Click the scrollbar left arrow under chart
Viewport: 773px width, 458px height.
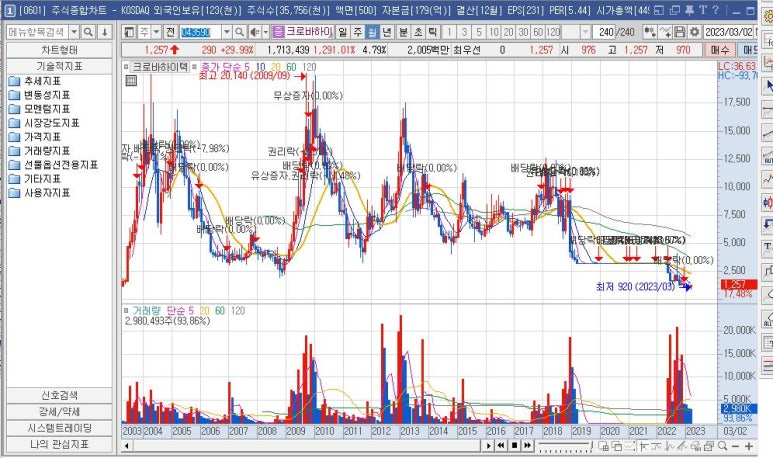coord(127,446)
